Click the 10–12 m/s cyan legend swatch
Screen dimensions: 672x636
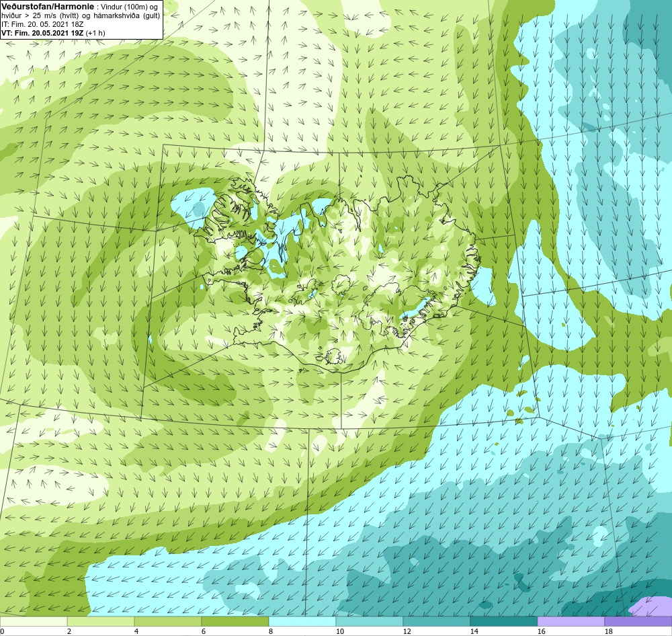tap(370, 621)
